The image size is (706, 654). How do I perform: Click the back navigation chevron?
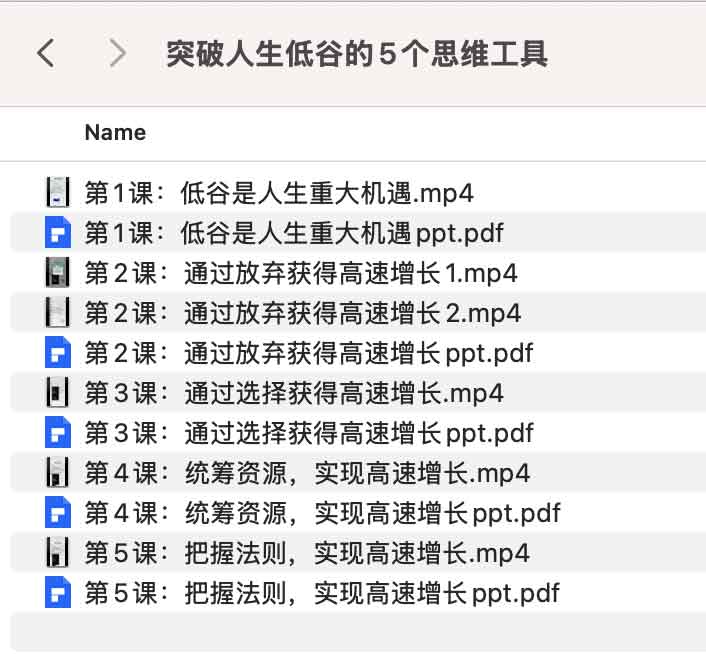(x=45, y=53)
